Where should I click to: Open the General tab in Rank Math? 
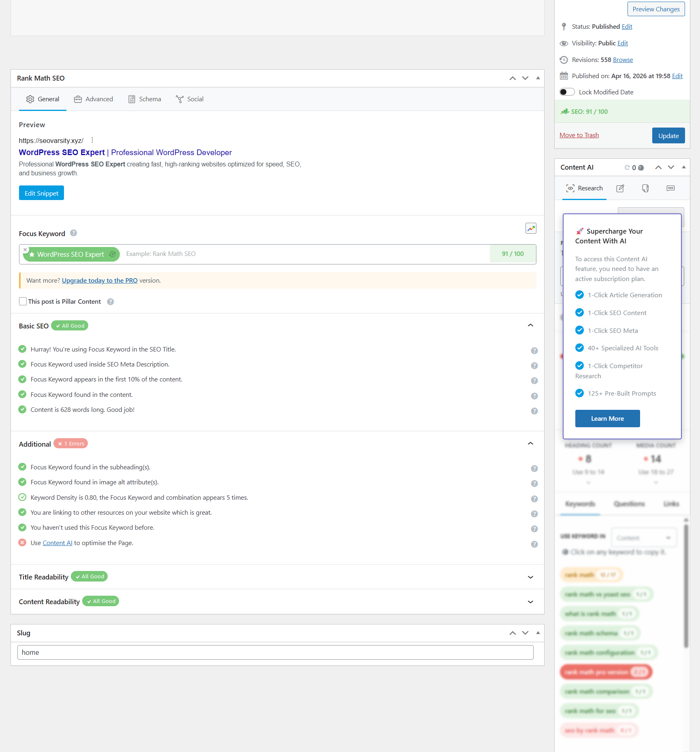click(43, 99)
